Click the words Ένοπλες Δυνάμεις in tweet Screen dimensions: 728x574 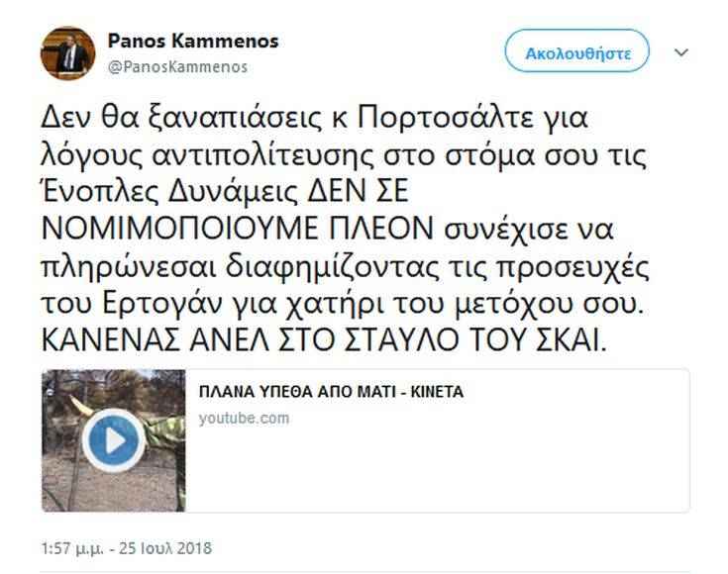169,192
